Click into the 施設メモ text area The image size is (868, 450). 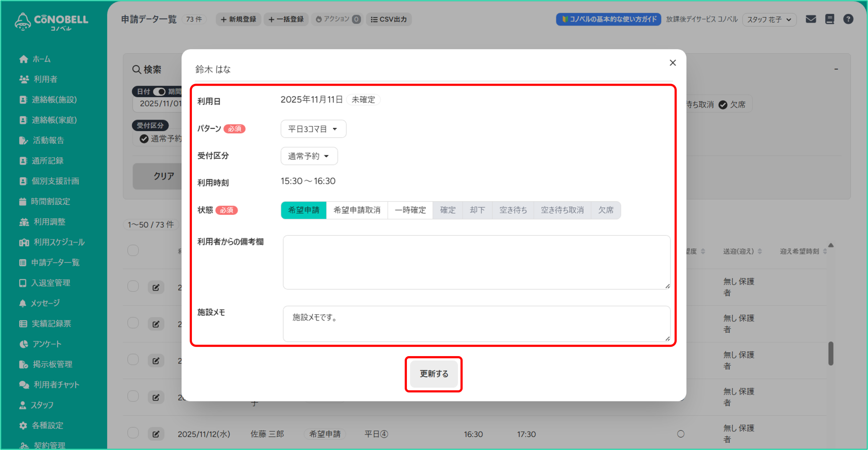point(476,324)
